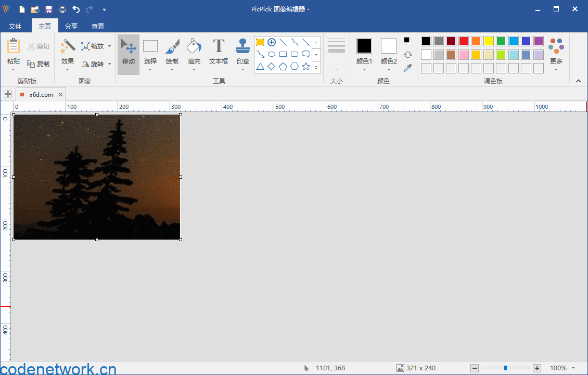The image size is (588, 375).
Task: Choose the purple palette swatch
Action: 539,41
